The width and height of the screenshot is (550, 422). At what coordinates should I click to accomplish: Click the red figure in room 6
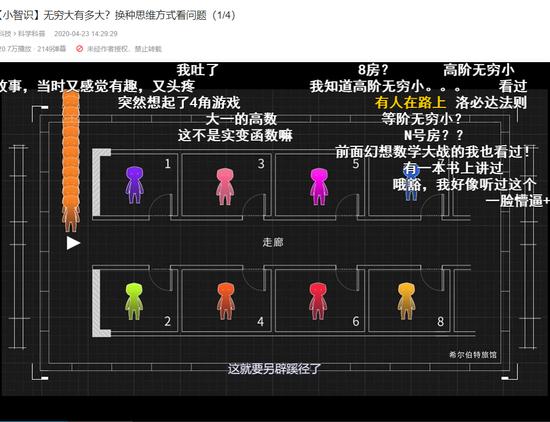click(318, 301)
